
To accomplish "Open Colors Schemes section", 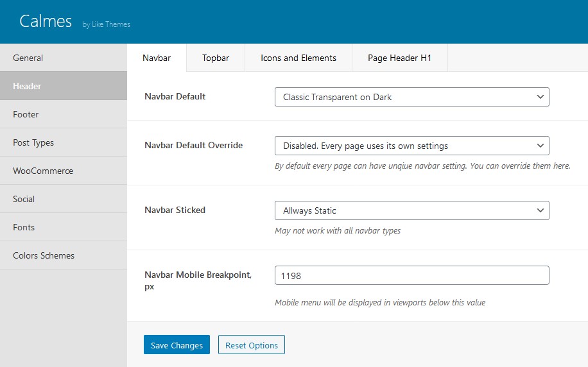I will click(x=64, y=255).
